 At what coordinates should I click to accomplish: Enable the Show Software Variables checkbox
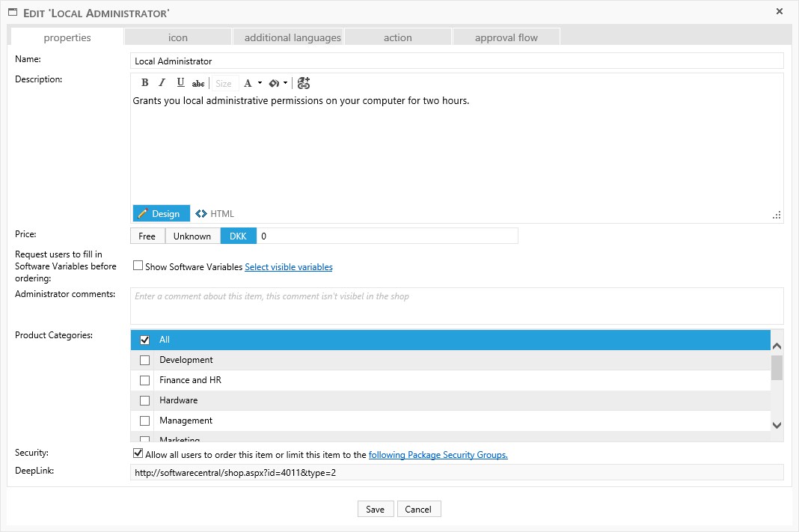138,266
